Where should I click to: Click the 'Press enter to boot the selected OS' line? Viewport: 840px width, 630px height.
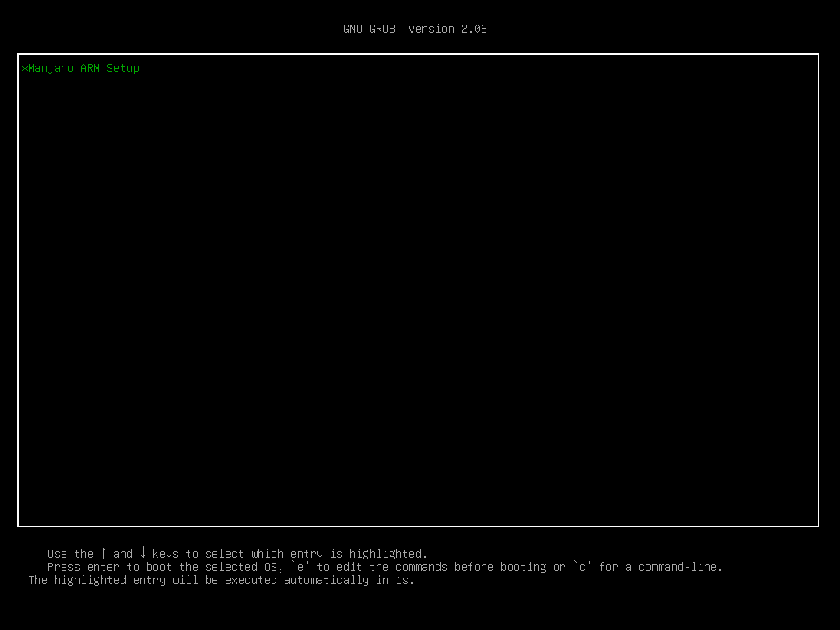tap(385, 567)
